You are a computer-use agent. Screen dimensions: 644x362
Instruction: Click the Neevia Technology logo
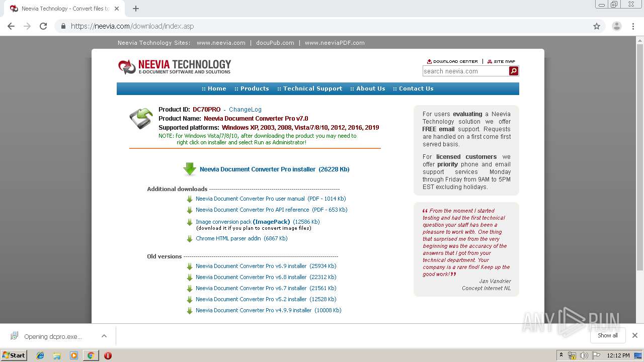[x=175, y=66]
